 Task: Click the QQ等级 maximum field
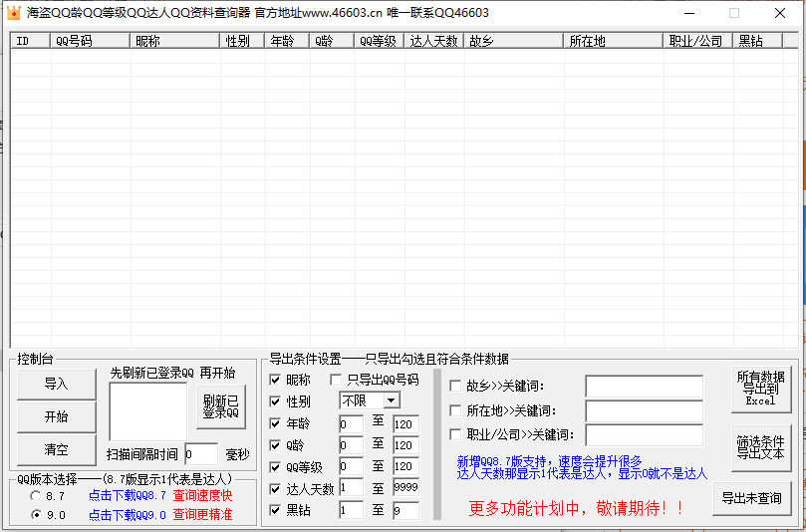406,466
